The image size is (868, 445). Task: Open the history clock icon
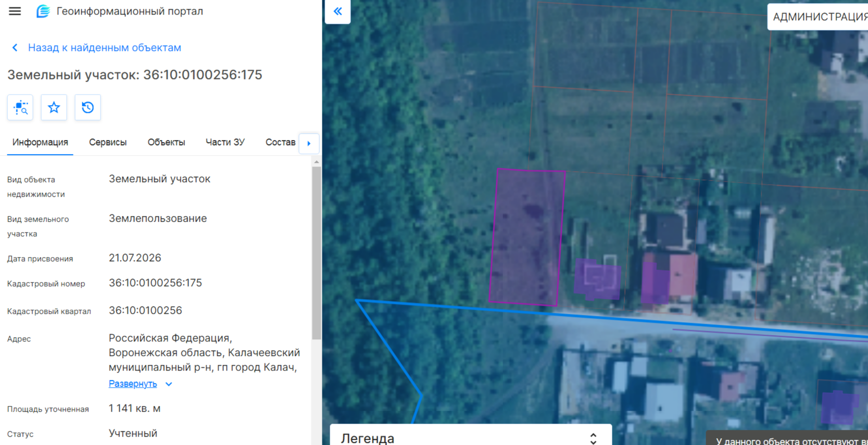[x=87, y=108]
